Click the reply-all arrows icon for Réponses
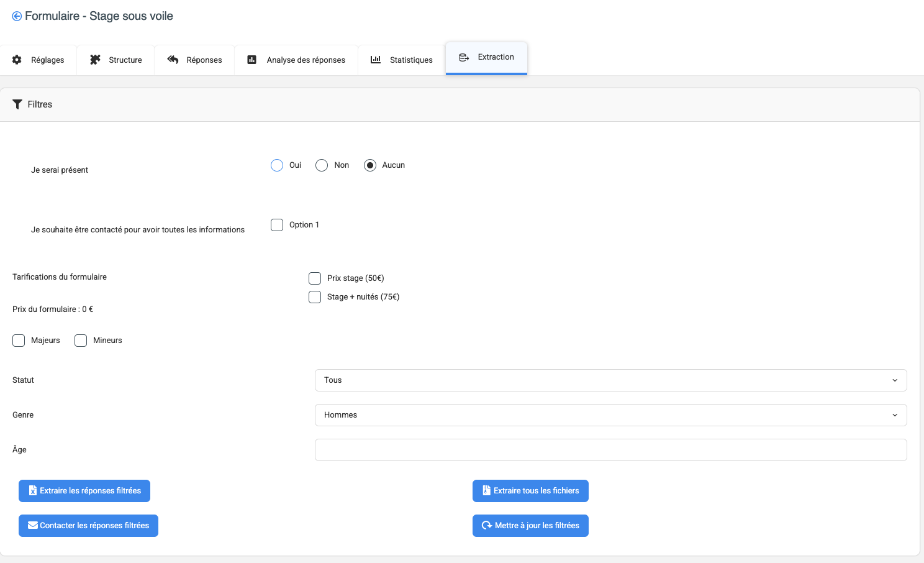Image resolution: width=924 pixels, height=563 pixels. [x=173, y=60]
